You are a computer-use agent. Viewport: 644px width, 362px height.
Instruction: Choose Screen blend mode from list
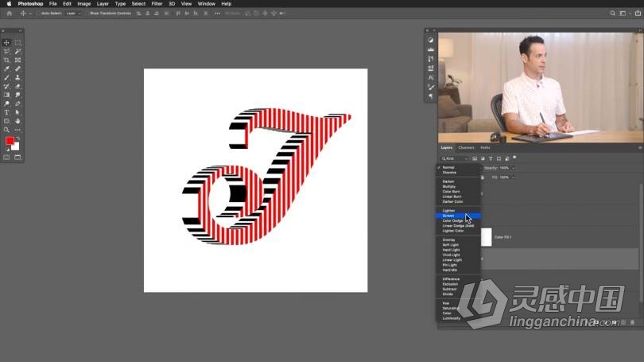coord(448,216)
